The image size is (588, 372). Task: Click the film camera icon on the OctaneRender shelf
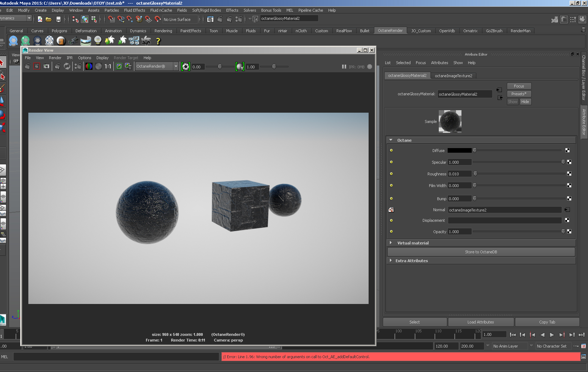(x=73, y=41)
